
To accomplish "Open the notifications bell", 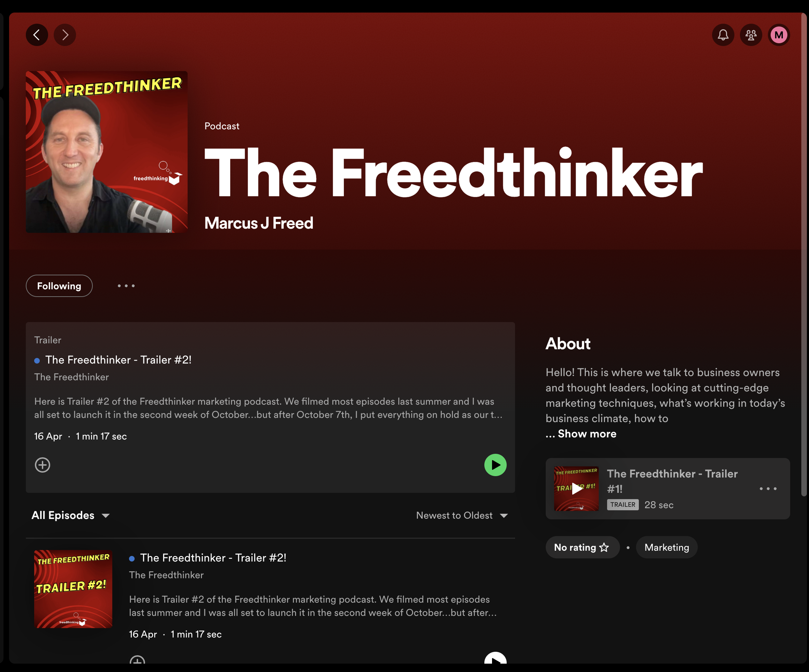I will point(723,35).
